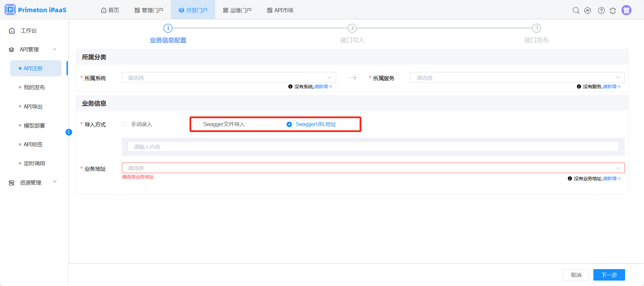Open the 业务地址 dropdown
644x286 pixels.
[373, 168]
